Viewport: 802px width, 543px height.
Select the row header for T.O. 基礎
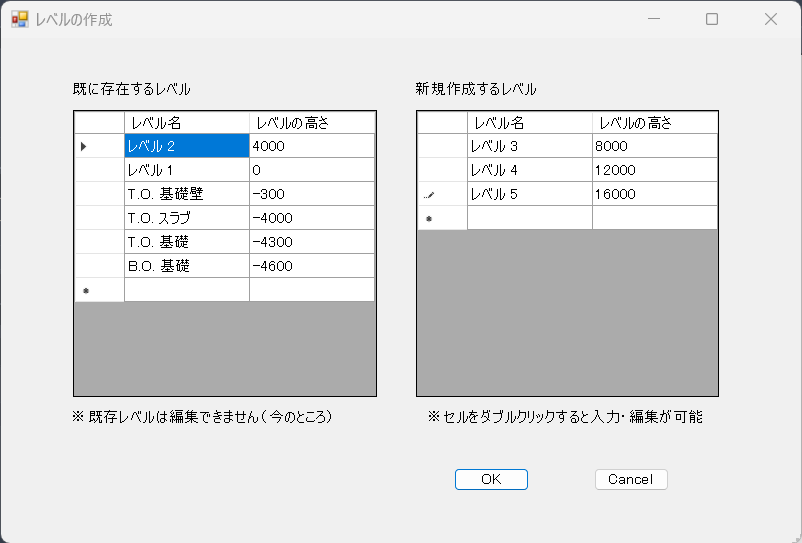point(98,242)
